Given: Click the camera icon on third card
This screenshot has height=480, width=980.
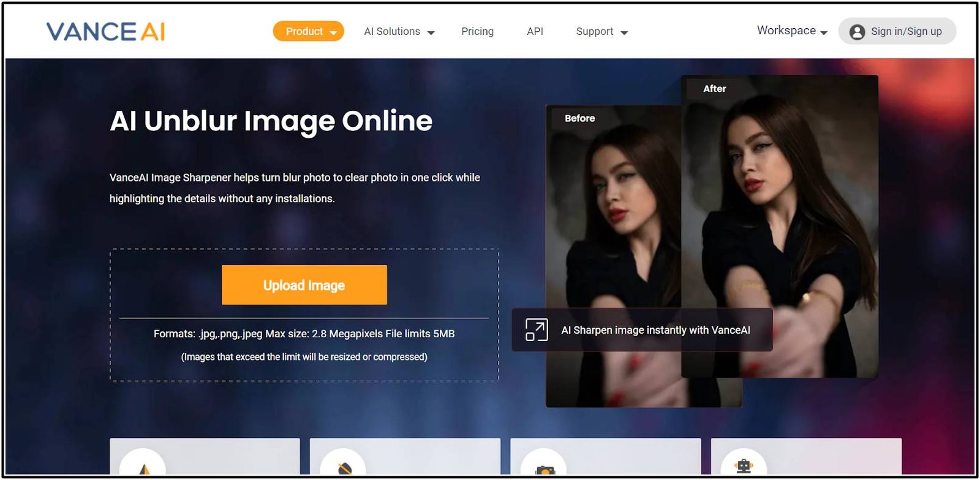Looking at the screenshot, I should [544, 469].
